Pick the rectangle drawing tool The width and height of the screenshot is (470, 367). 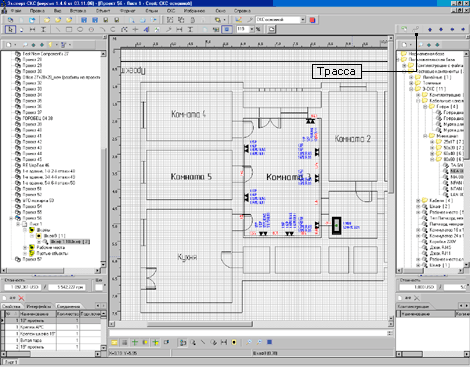pyautogui.click(x=69, y=29)
